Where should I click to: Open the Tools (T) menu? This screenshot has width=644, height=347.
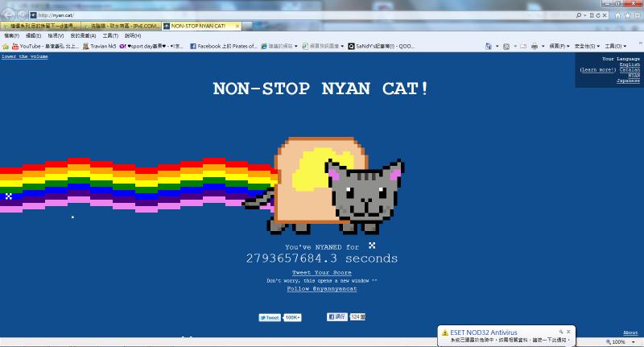click(x=110, y=35)
